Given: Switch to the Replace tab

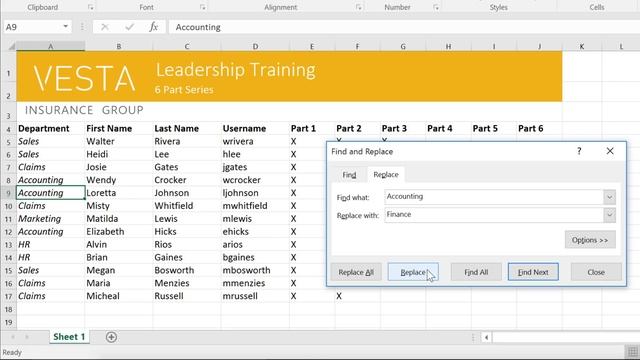Looking at the screenshot, I should [386, 175].
